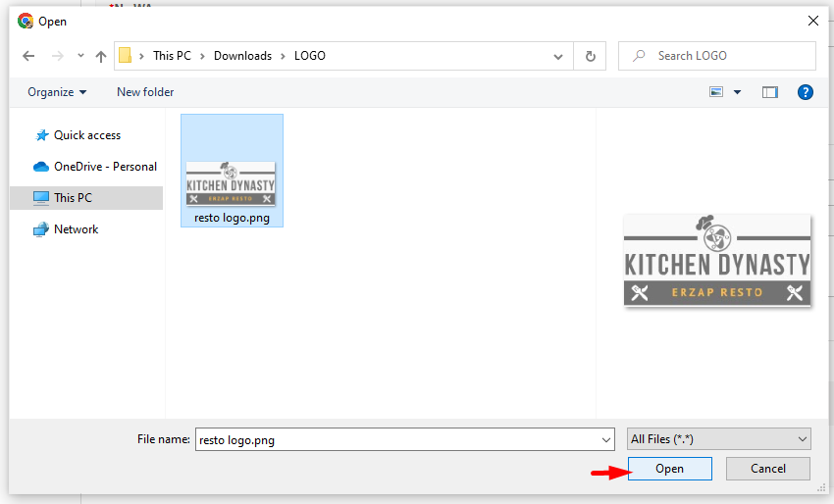
Task: Expand chevron before 'This PC' breadcrumb
Action: 141,56
